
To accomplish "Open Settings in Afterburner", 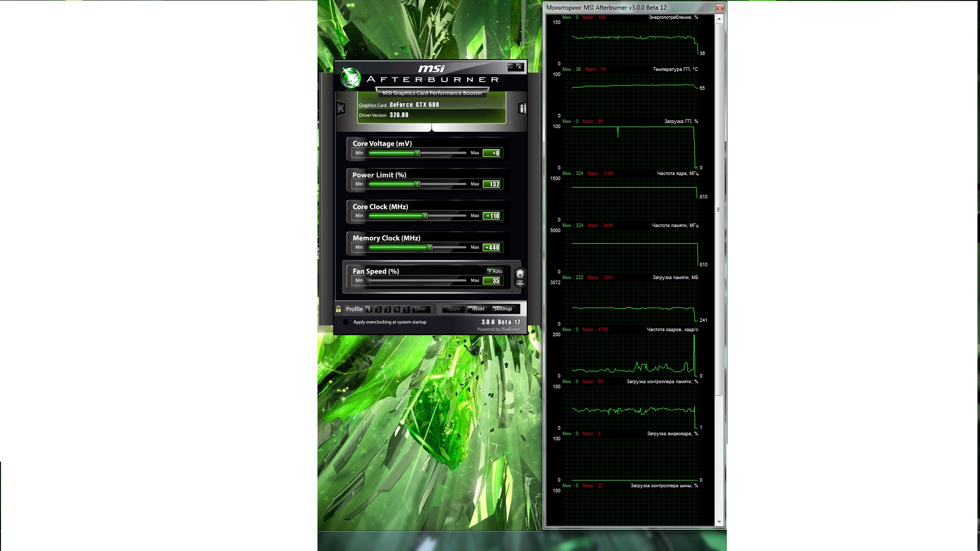I will pyautogui.click(x=503, y=309).
